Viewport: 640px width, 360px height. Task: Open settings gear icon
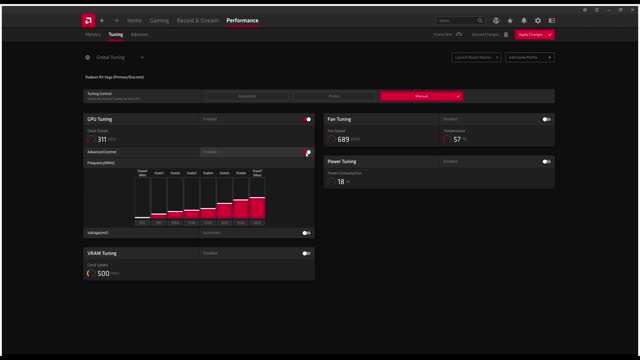point(538,20)
